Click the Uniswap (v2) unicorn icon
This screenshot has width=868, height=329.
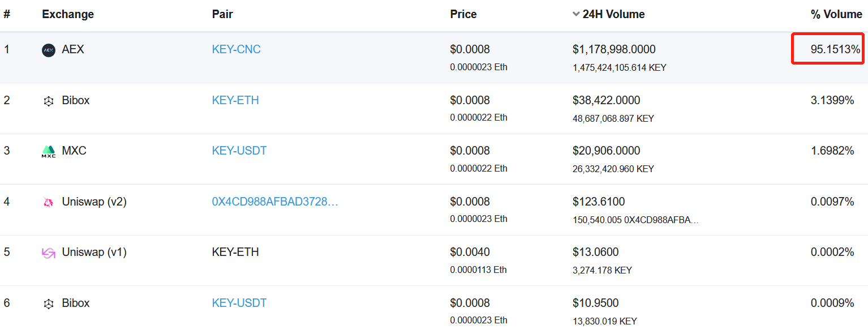[x=49, y=202]
